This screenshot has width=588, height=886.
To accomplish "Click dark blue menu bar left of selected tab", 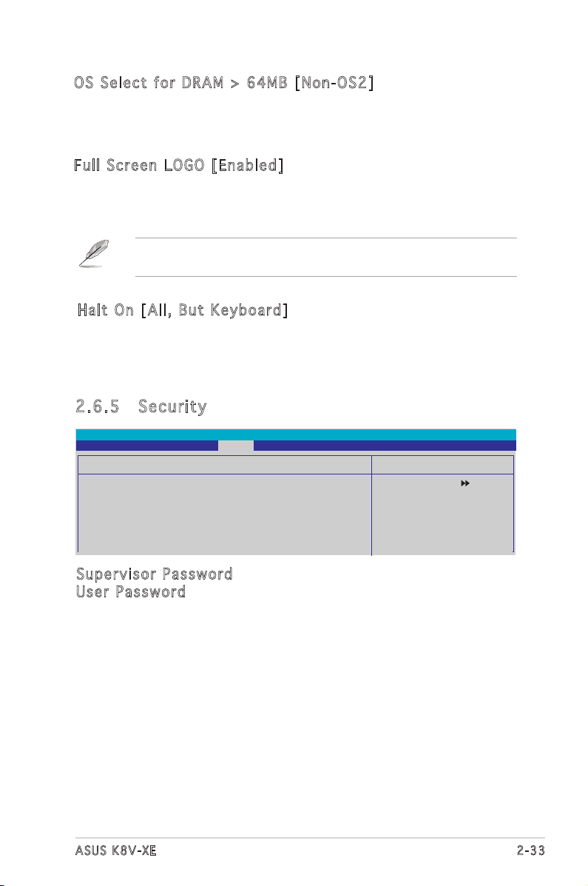I will point(147,446).
